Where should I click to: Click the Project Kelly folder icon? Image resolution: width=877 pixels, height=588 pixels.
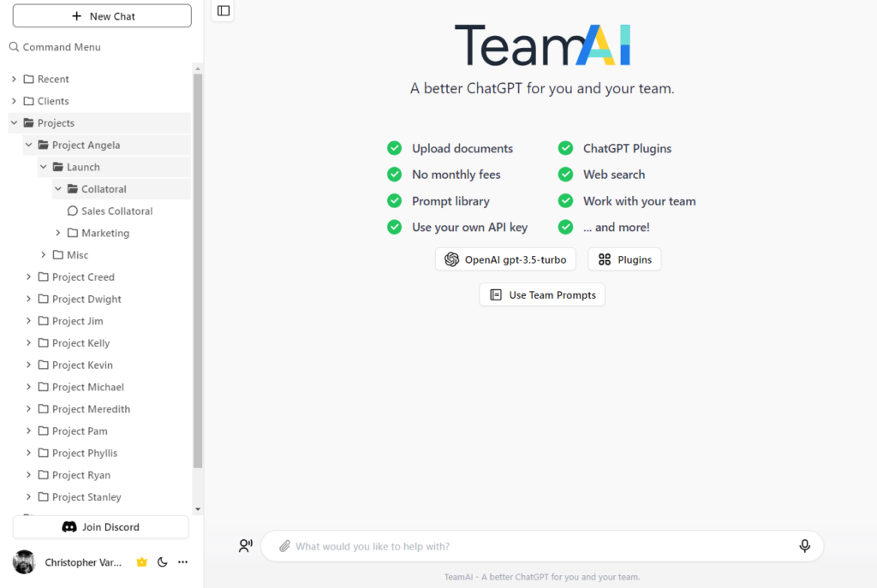(x=43, y=342)
